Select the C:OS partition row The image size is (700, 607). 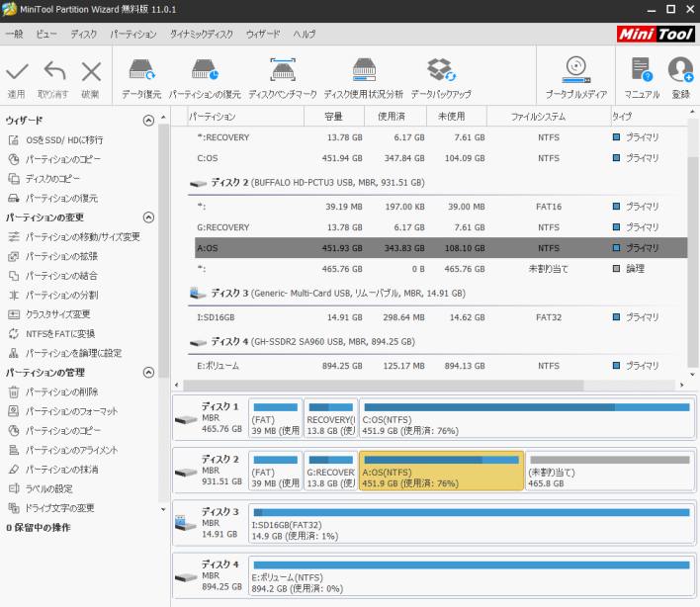[441, 158]
